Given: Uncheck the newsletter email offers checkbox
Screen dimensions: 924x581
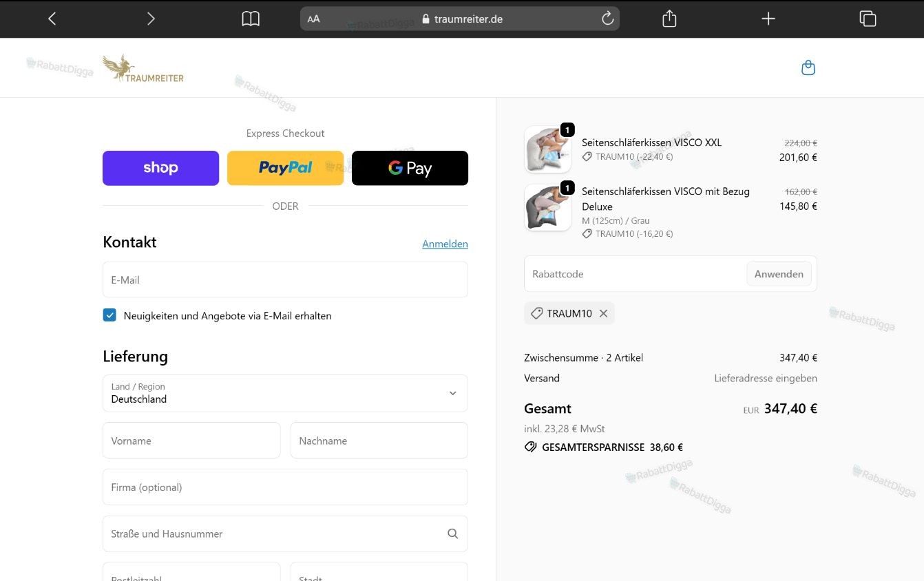Looking at the screenshot, I should pyautogui.click(x=109, y=315).
